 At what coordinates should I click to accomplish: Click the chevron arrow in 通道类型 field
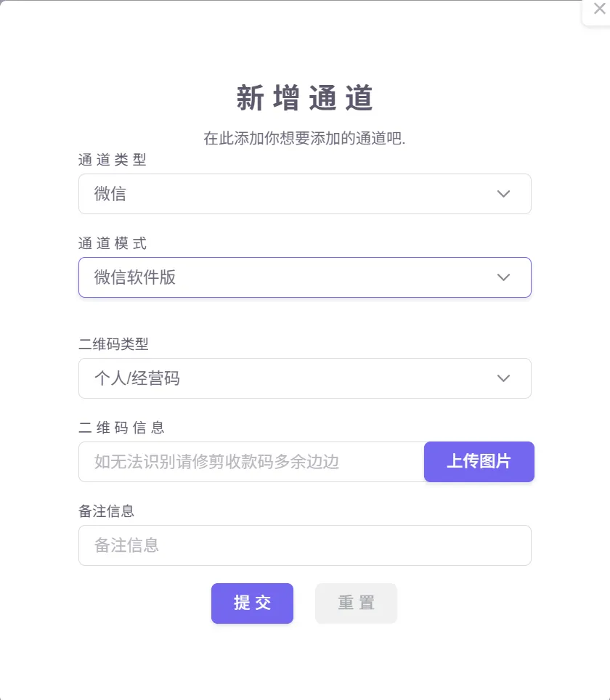click(503, 194)
